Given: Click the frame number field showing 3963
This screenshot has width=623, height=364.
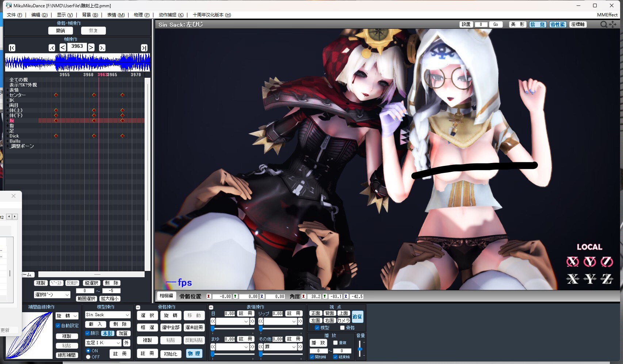Looking at the screenshot, I should coord(77,47).
